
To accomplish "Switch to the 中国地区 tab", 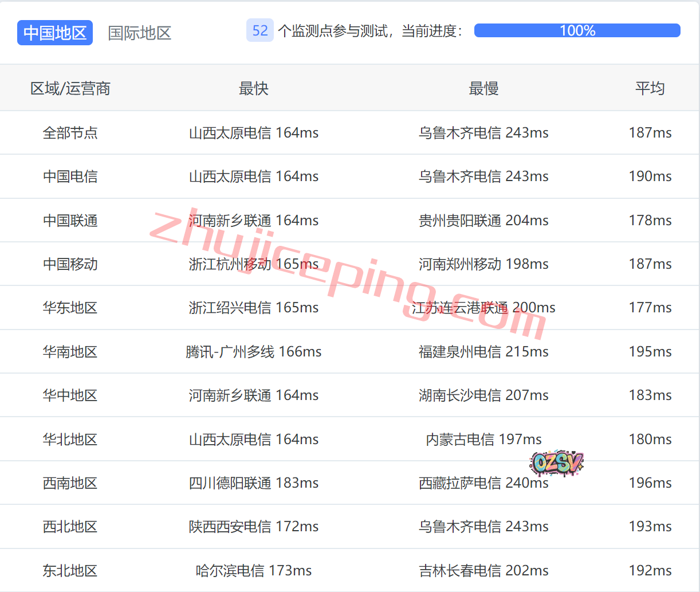I will pos(55,33).
